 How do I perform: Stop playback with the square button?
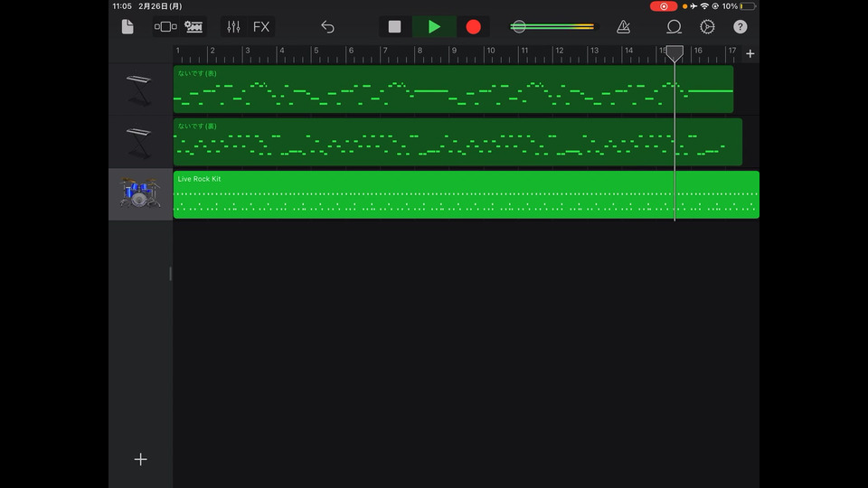coord(395,26)
